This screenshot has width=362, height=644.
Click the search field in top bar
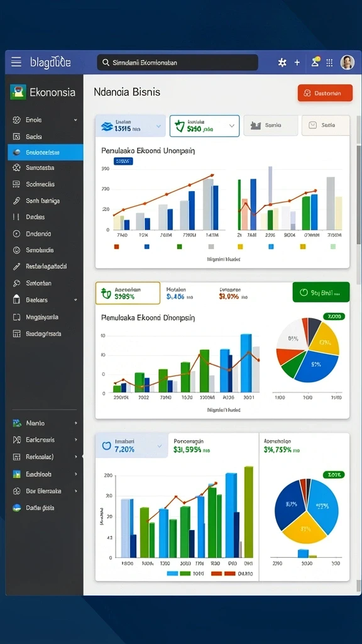pyautogui.click(x=177, y=62)
